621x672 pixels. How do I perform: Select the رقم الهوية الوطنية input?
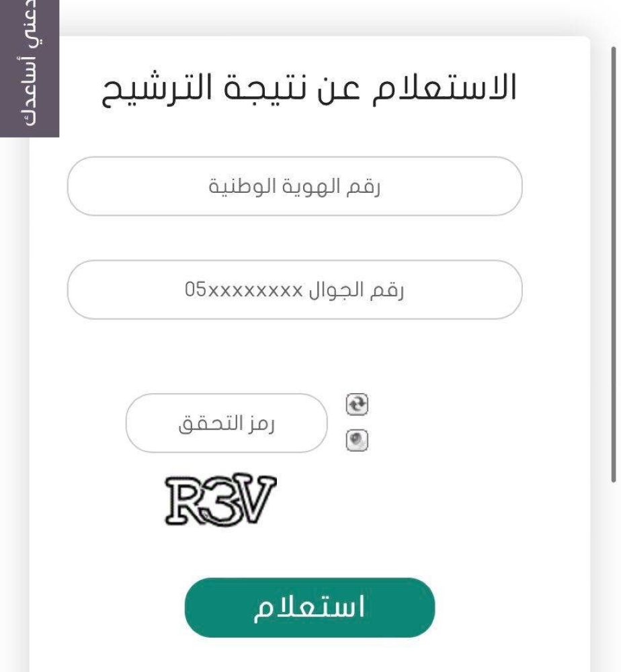click(294, 186)
